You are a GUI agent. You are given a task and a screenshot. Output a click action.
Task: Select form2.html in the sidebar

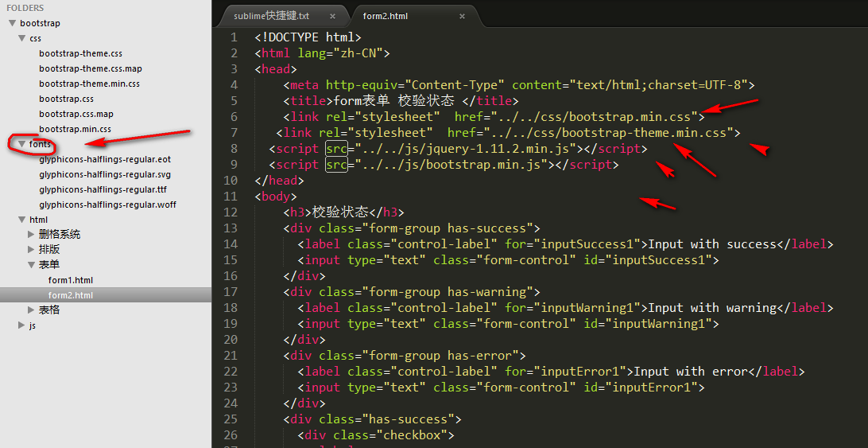click(x=71, y=295)
